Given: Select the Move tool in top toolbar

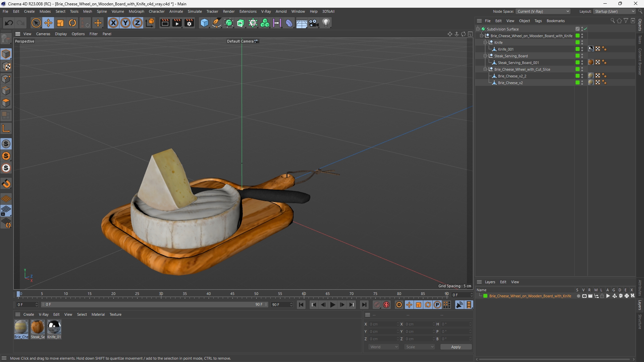Looking at the screenshot, I should (48, 23).
